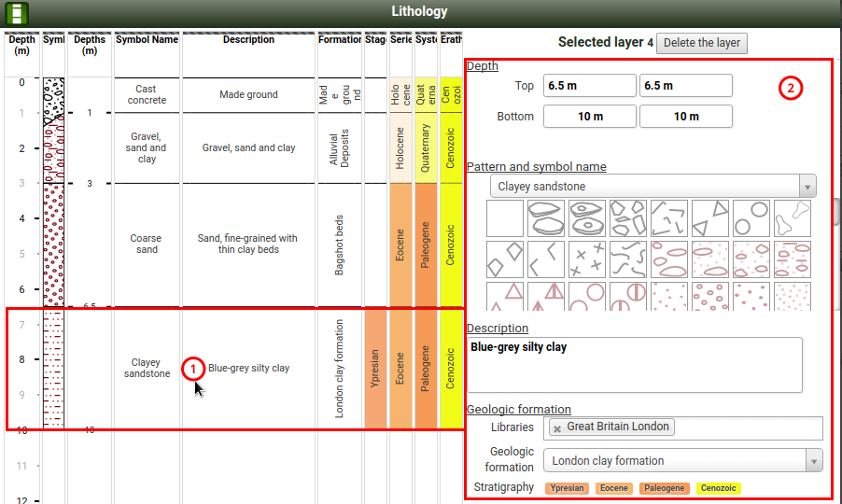The width and height of the screenshot is (842, 504).
Task: Select the gray x-crosses pattern tile
Action: 587,259
